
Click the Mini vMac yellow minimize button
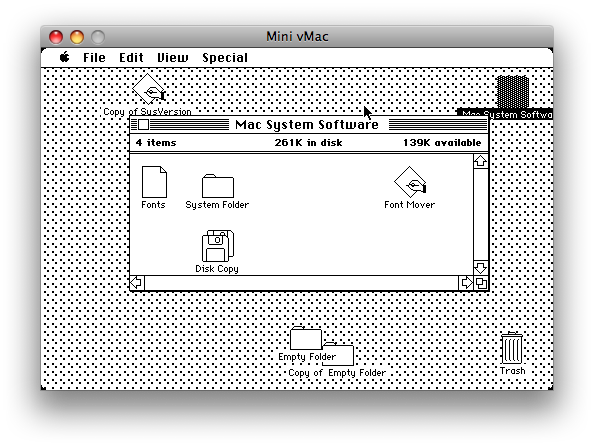click(77, 37)
